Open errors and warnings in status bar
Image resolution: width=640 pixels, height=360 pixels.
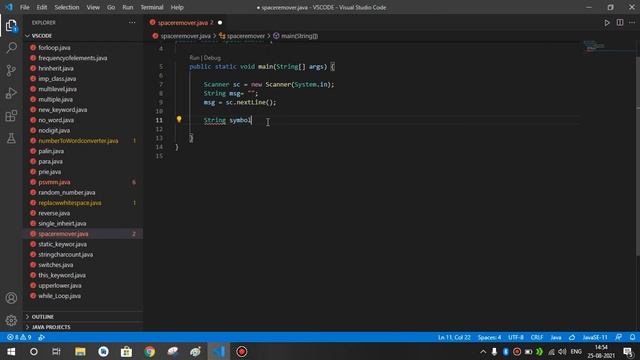(19, 337)
